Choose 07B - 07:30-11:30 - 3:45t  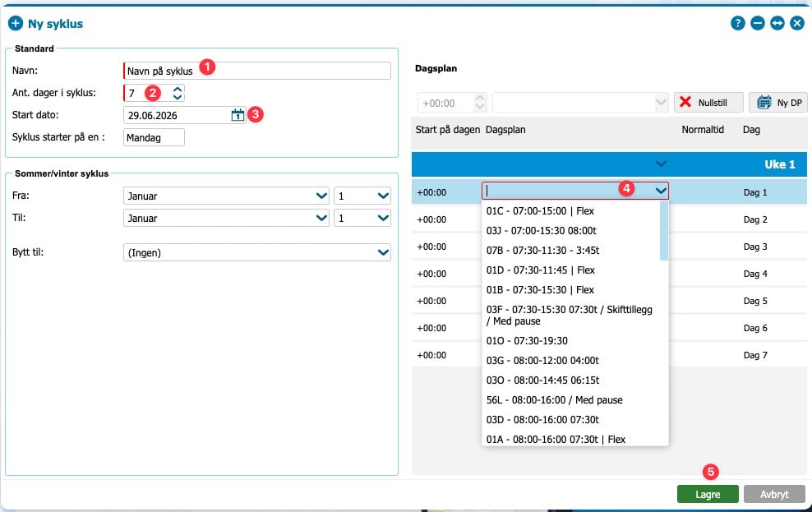542,250
